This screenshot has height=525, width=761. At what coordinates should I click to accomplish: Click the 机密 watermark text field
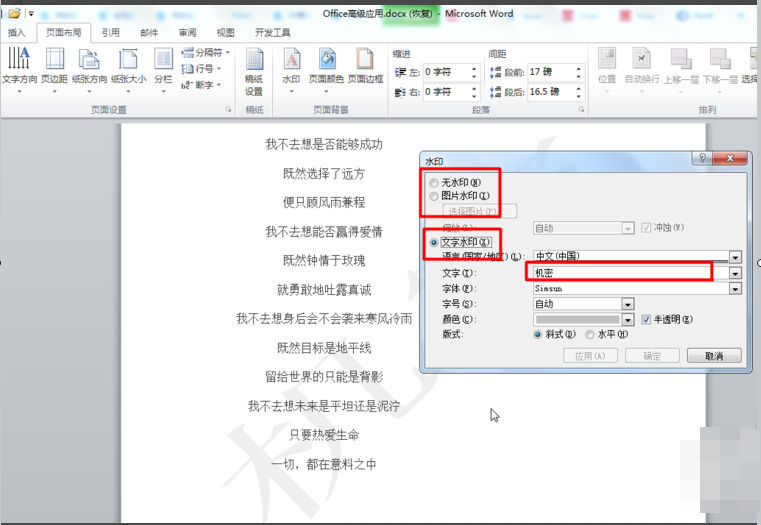coord(631,273)
